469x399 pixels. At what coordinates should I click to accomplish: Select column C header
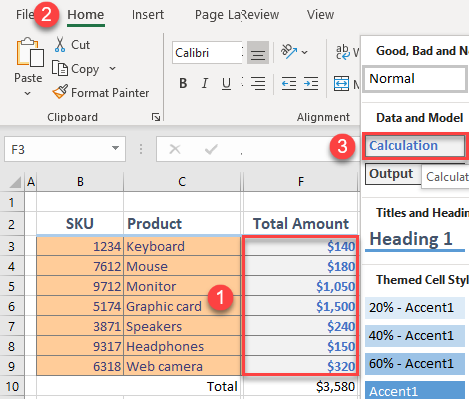click(x=182, y=182)
